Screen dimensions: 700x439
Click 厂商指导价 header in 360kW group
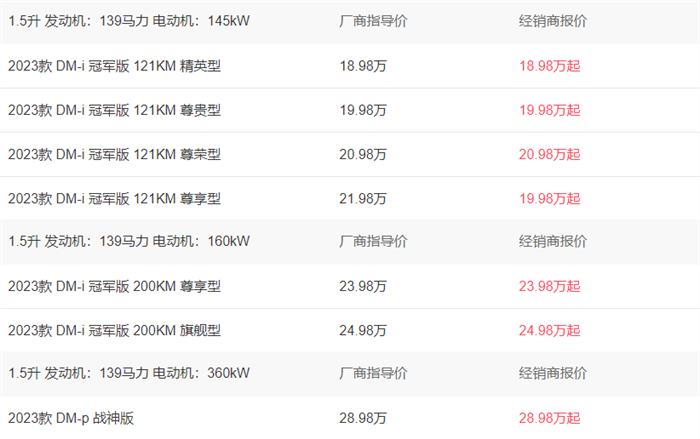tap(373, 373)
